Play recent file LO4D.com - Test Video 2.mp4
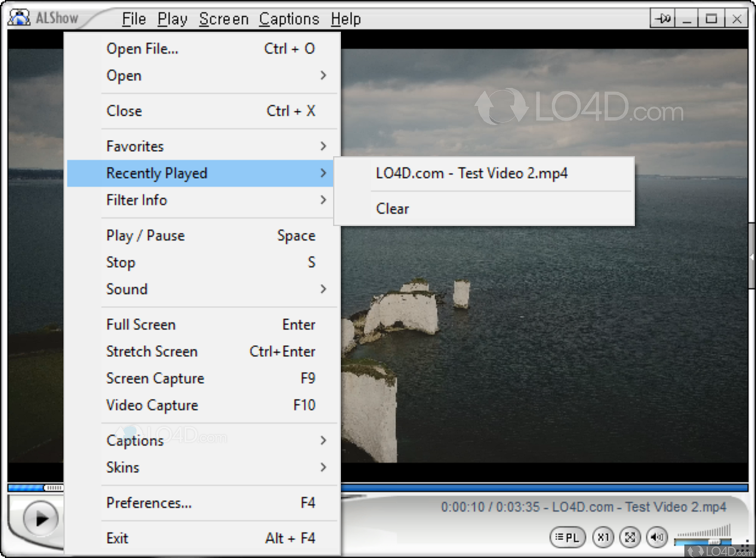This screenshot has height=558, width=756. coord(484,173)
